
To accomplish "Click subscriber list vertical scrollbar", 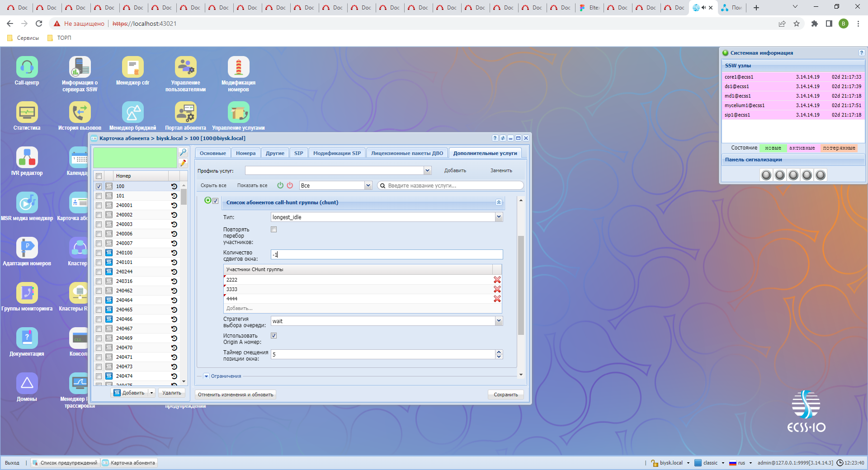I will coord(184,197).
